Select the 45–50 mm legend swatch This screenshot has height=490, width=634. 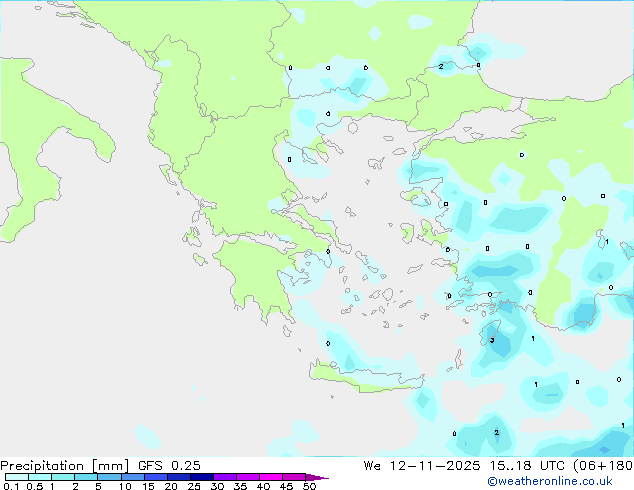tap(294, 477)
